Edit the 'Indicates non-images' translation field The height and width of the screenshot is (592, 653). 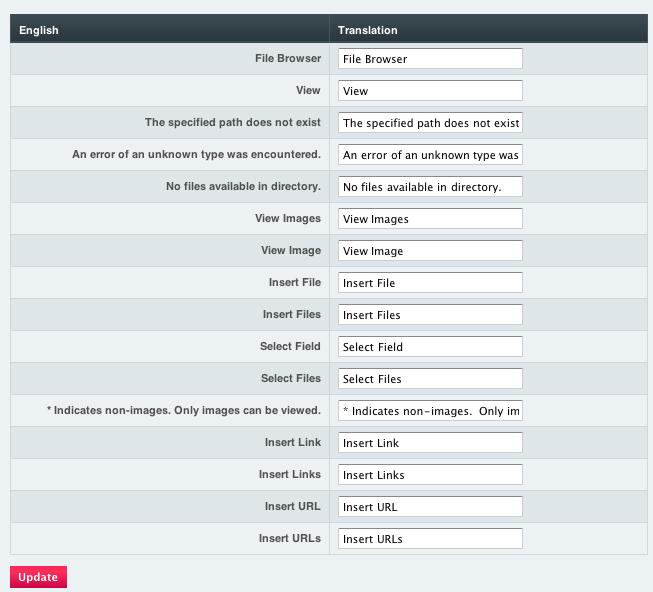click(430, 411)
